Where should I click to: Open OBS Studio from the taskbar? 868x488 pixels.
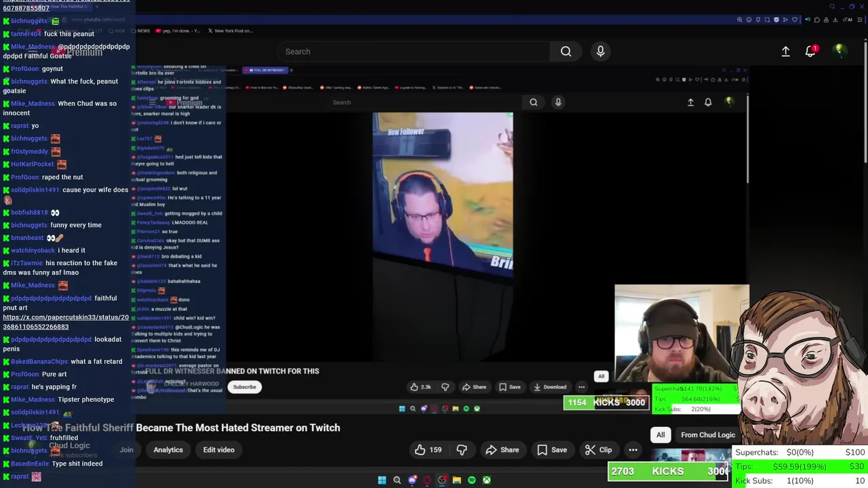pyautogui.click(x=442, y=481)
